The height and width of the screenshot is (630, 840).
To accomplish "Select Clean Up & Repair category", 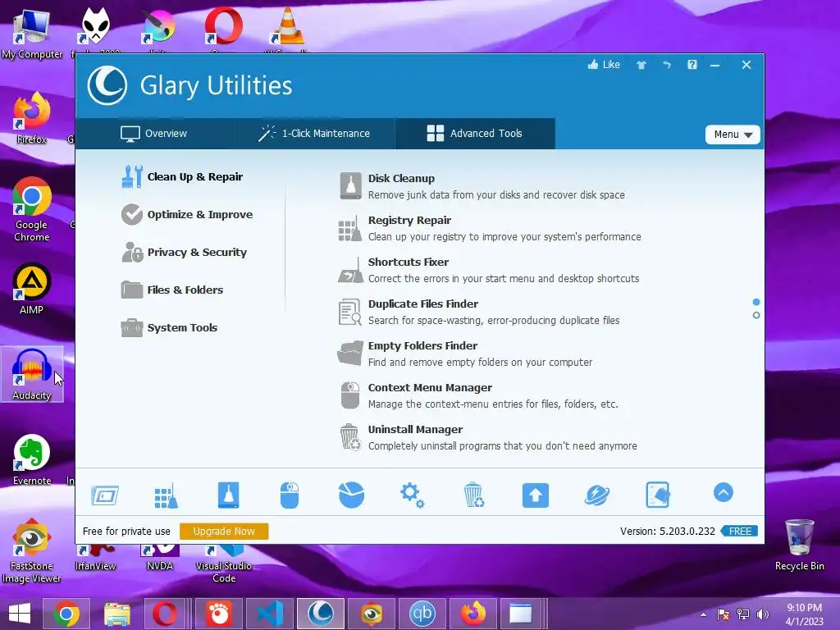I will (182, 177).
